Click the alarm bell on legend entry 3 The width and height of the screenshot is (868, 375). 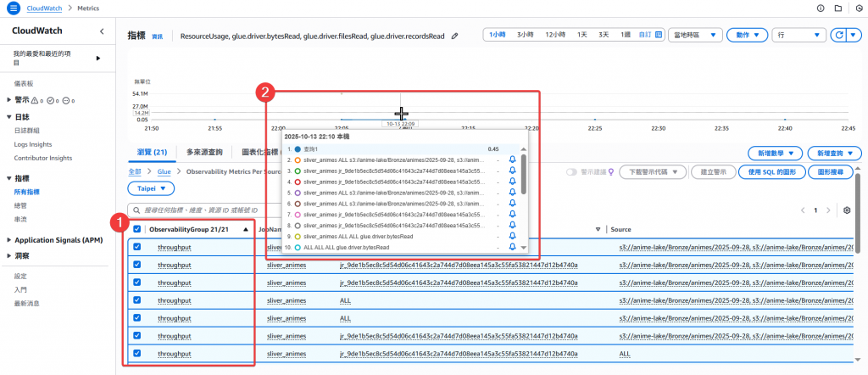(512, 171)
